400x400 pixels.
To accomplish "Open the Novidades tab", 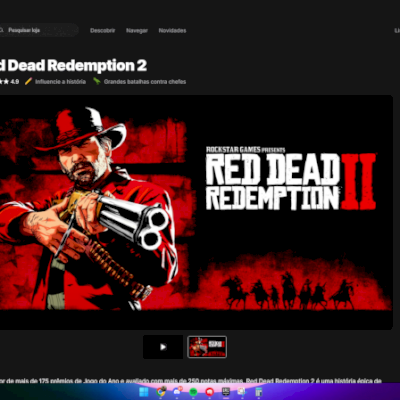I will (x=172, y=31).
